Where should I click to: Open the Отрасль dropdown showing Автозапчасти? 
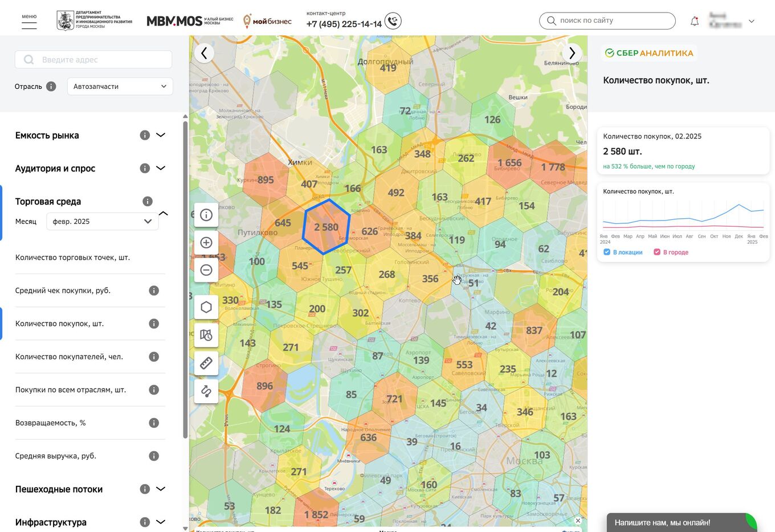[x=120, y=87]
